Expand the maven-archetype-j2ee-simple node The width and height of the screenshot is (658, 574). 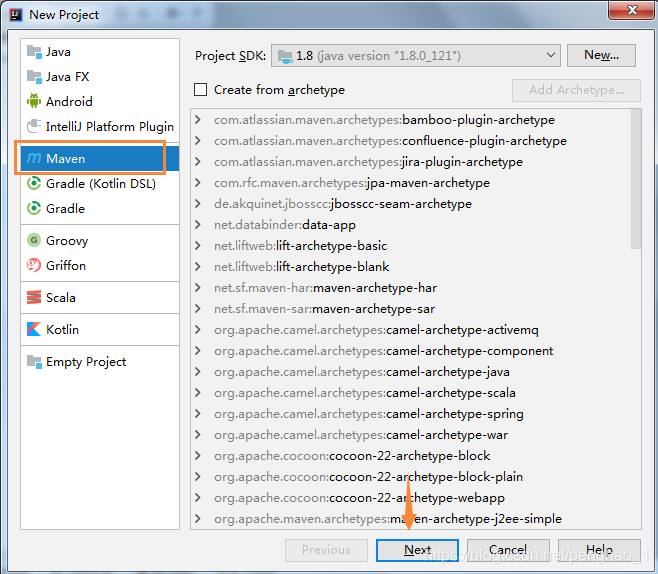(198, 518)
